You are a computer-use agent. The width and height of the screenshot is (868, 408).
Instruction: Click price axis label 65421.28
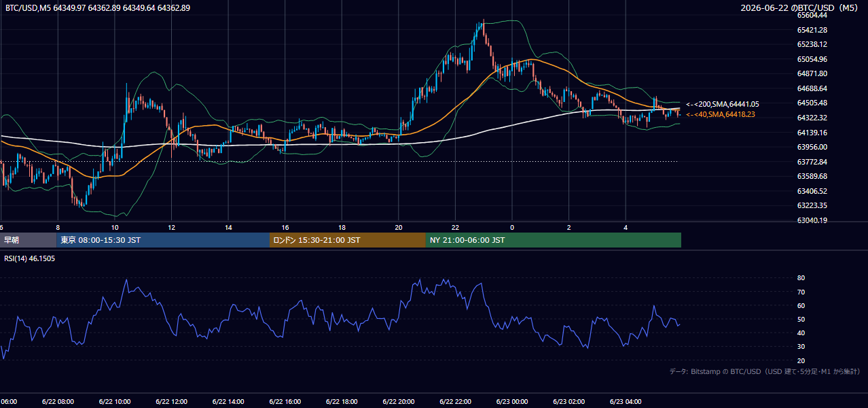pos(812,30)
